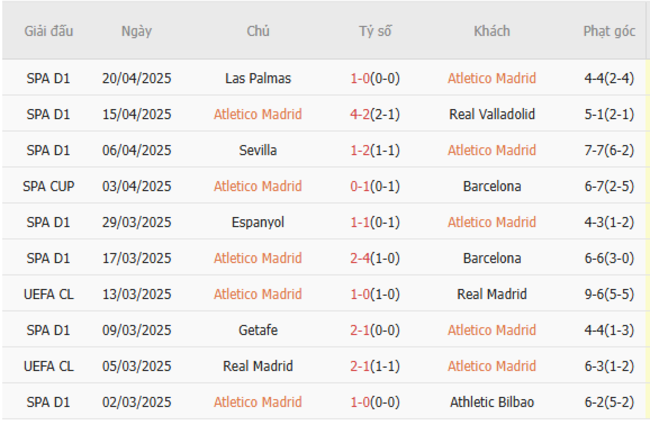Click the 1-1(0-1) score for Espanyol match
The width and height of the screenshot is (650, 425).
pos(375,222)
